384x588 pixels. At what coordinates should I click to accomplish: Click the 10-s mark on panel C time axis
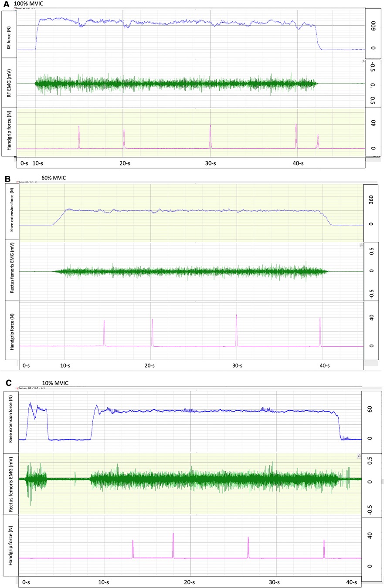click(x=104, y=582)
